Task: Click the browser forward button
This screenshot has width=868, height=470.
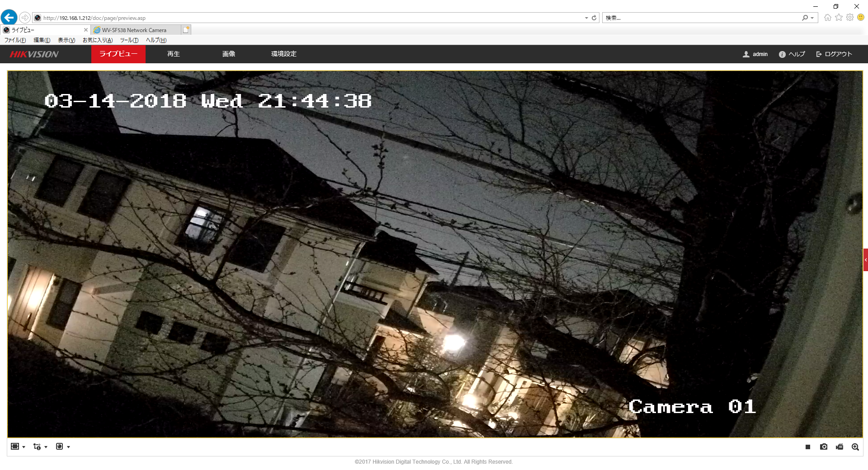Action: click(25, 18)
